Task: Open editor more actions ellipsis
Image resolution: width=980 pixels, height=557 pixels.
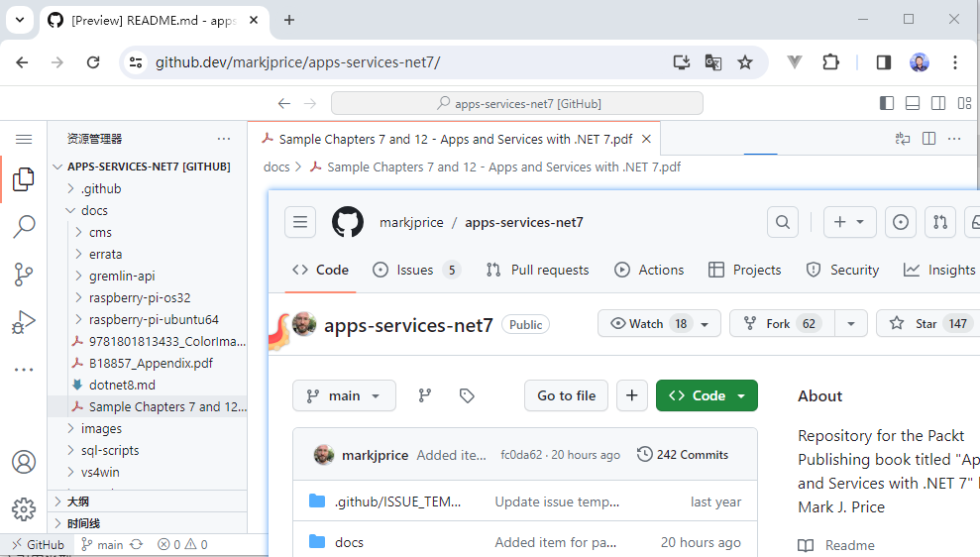Action: (x=954, y=139)
